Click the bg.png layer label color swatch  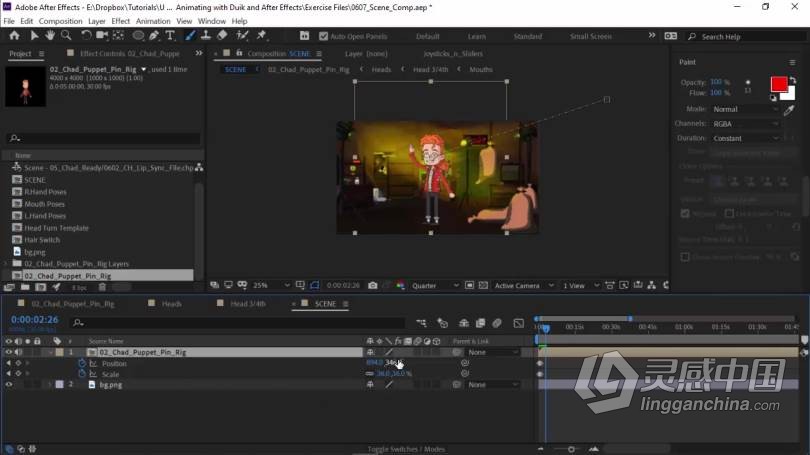coord(59,385)
